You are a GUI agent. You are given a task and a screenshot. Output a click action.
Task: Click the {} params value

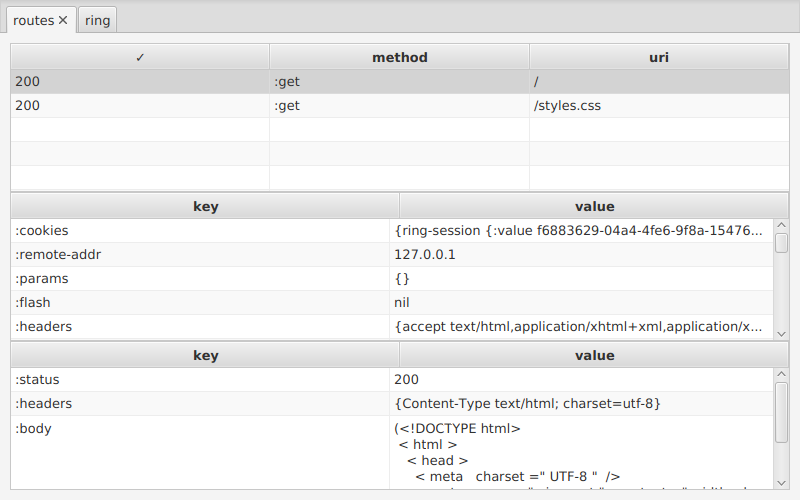[x=582, y=279]
